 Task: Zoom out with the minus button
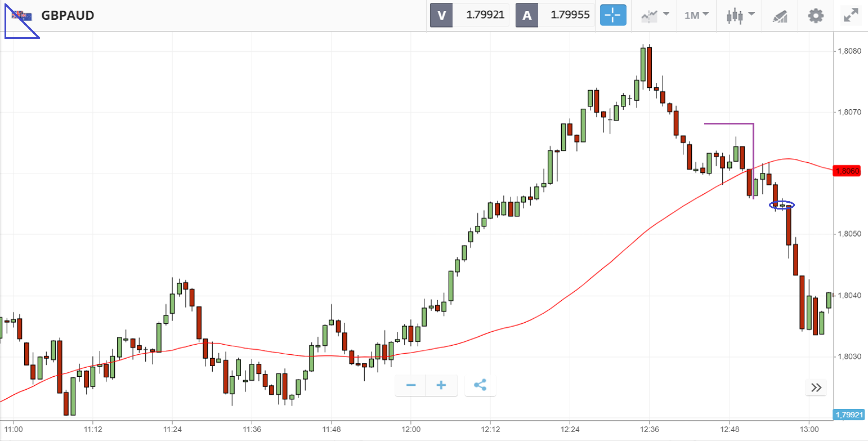click(411, 385)
